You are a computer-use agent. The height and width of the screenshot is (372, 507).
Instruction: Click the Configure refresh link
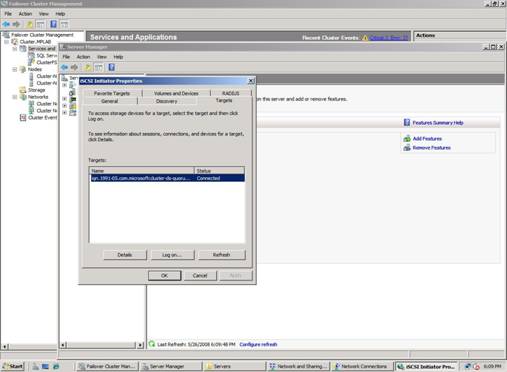click(x=258, y=344)
